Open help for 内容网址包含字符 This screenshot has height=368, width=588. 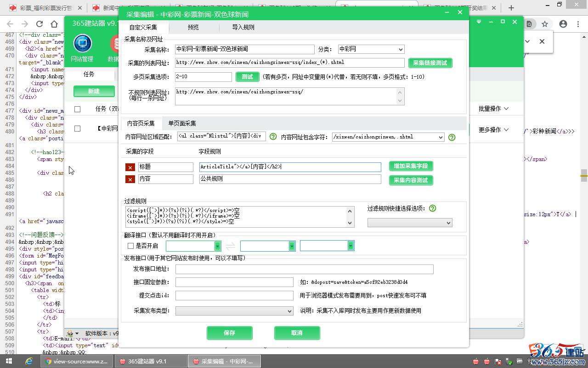click(452, 137)
